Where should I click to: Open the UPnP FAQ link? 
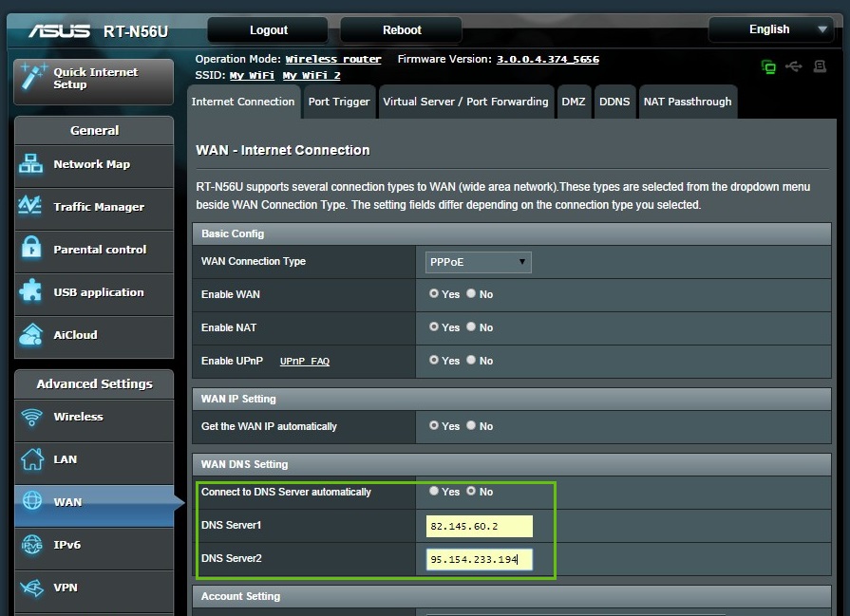tap(304, 362)
